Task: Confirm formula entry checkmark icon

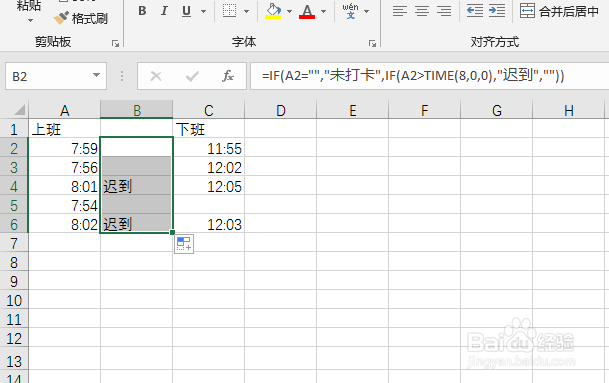Action: [x=192, y=76]
